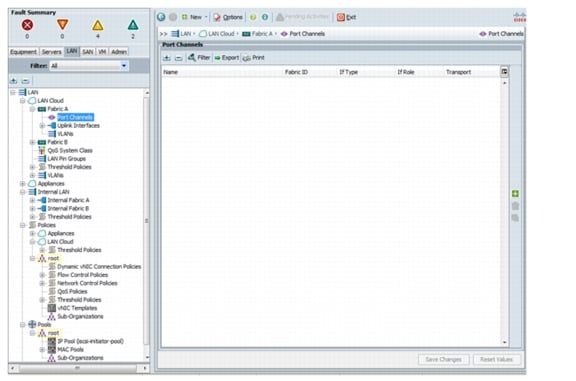Expand the Uplink Interfaces node
This screenshot has height=381, width=576.
pos(42,126)
